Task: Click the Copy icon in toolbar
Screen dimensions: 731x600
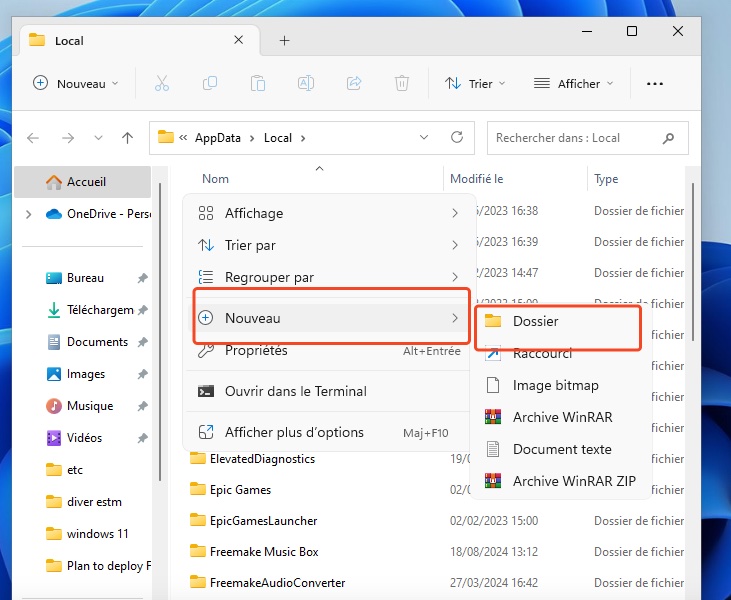Action: click(210, 83)
